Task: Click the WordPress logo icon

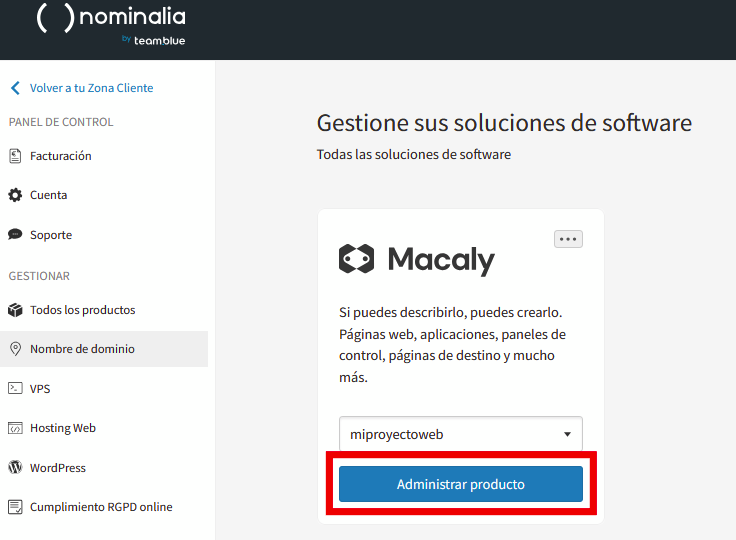Action: [15, 468]
